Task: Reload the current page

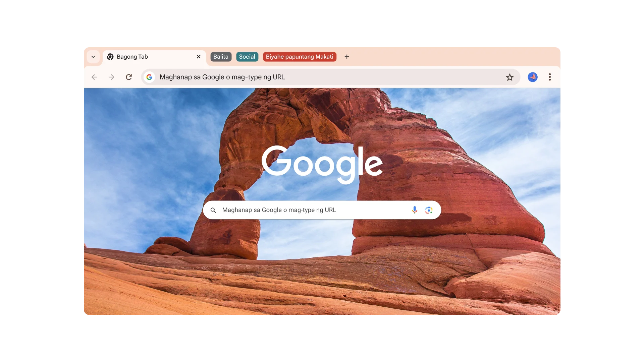Action: click(x=129, y=77)
